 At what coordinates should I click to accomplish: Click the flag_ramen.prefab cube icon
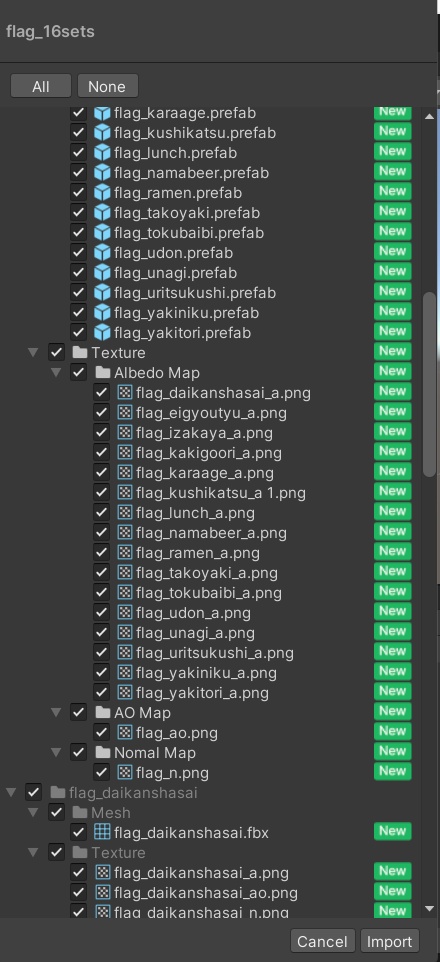(102, 193)
